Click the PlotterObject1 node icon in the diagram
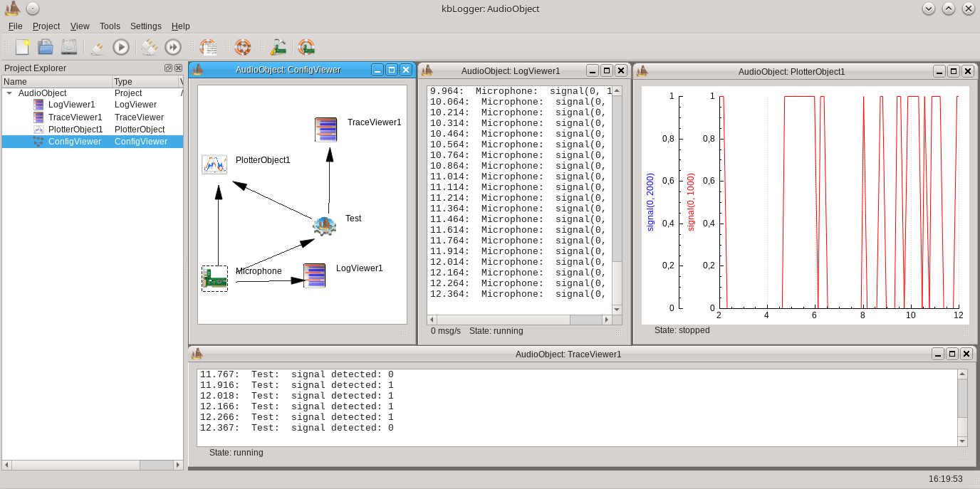Screen dimensions: 980x489 (214, 164)
